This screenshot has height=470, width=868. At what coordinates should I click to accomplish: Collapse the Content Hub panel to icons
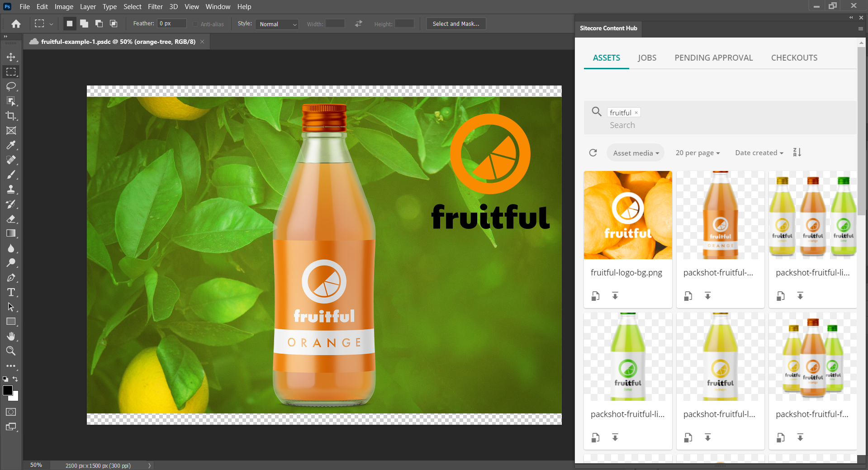click(x=851, y=18)
